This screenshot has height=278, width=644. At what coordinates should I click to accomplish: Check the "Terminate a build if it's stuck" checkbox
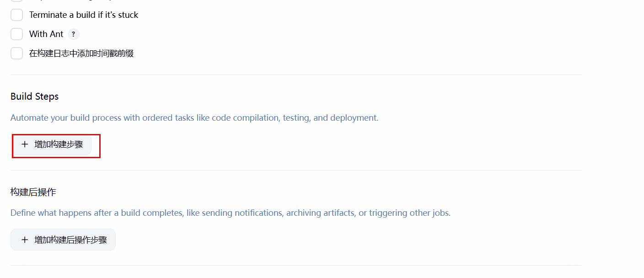point(17,15)
